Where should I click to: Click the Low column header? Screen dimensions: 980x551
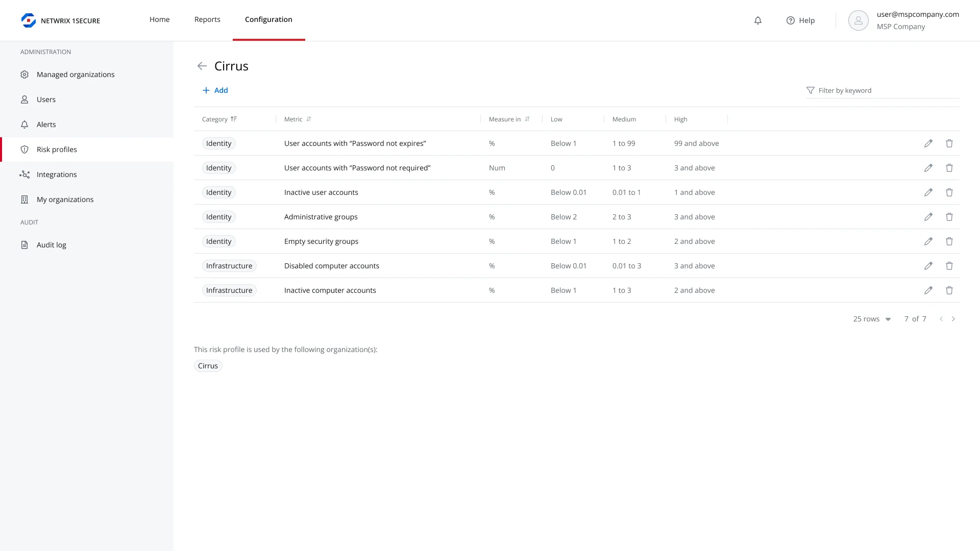pos(556,119)
